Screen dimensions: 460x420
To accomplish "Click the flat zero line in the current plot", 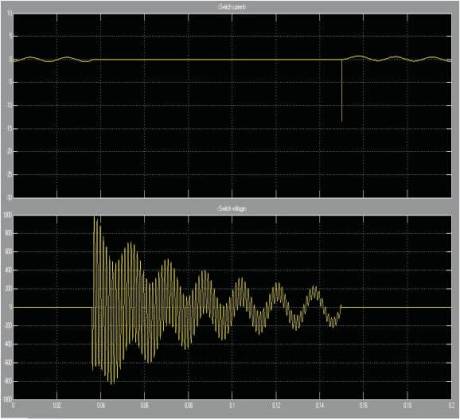I will (218, 60).
